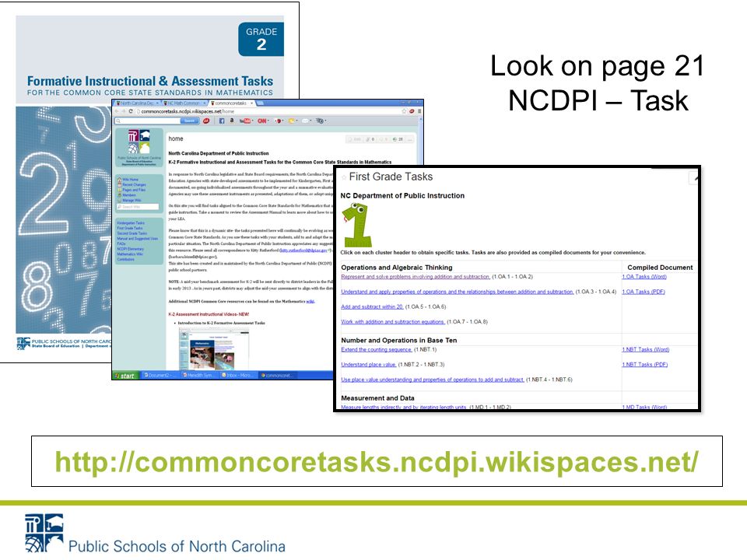The width and height of the screenshot is (747, 560).
Task: Click the commoncoretasks.ncdpi.wikispaces.net URL text
Action: point(377,462)
